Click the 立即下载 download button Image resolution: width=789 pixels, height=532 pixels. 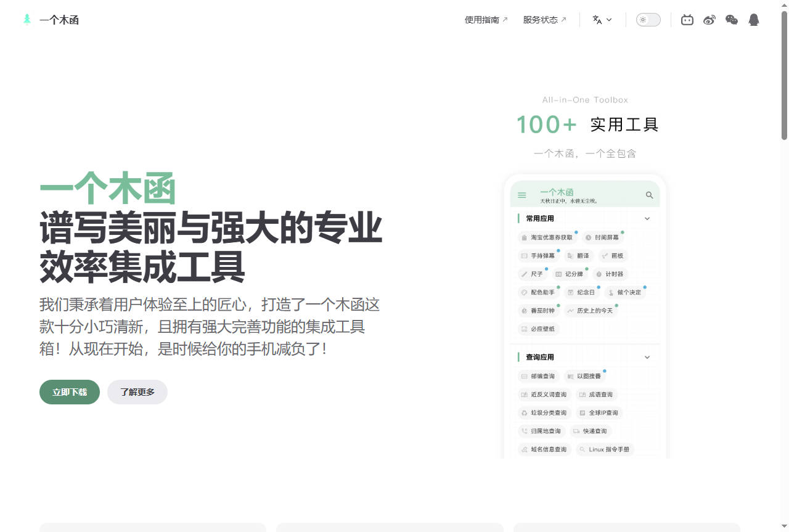click(69, 392)
